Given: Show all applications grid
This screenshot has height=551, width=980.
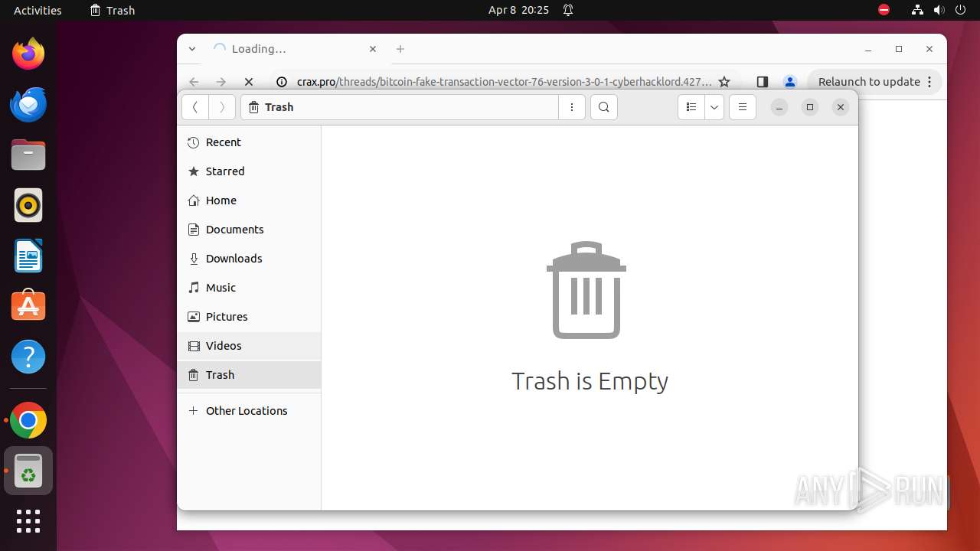Looking at the screenshot, I should 28,521.
